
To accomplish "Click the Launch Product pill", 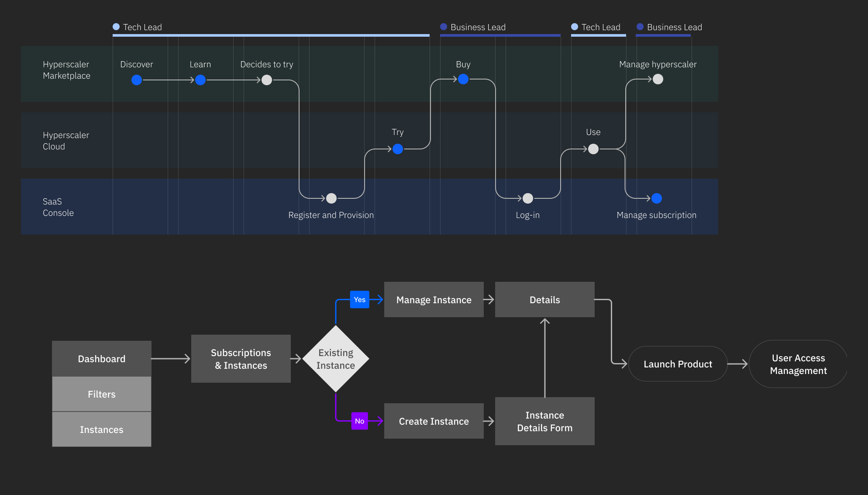I will [678, 364].
